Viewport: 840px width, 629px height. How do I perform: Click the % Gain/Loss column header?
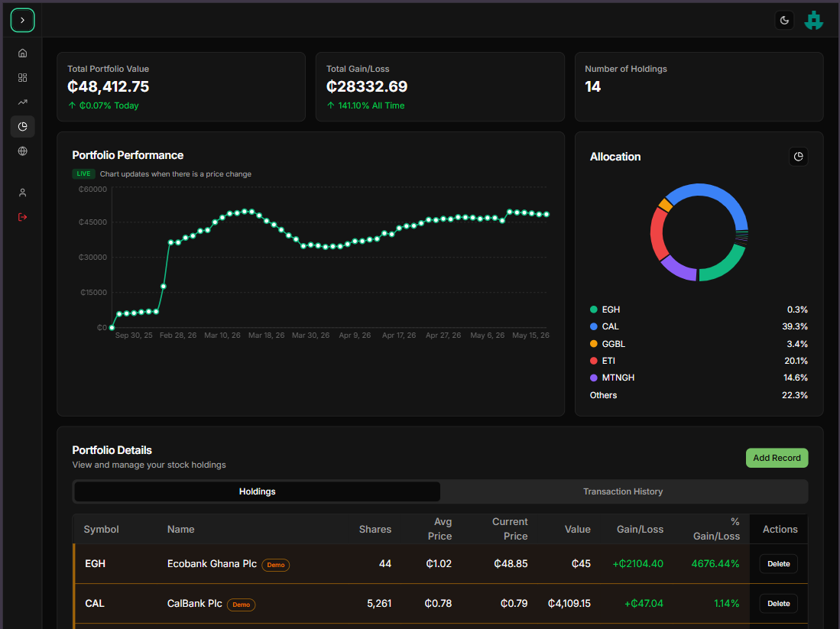pyautogui.click(x=717, y=529)
